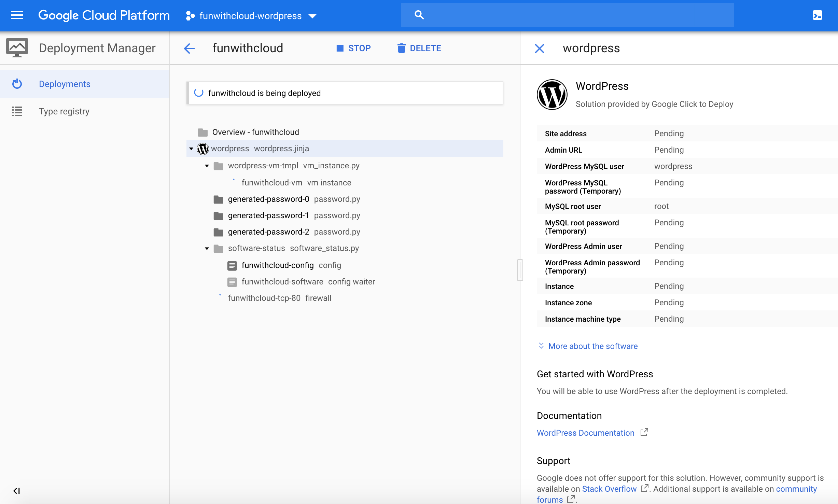
Task: Click the DELETE deployment button
Action: click(419, 48)
